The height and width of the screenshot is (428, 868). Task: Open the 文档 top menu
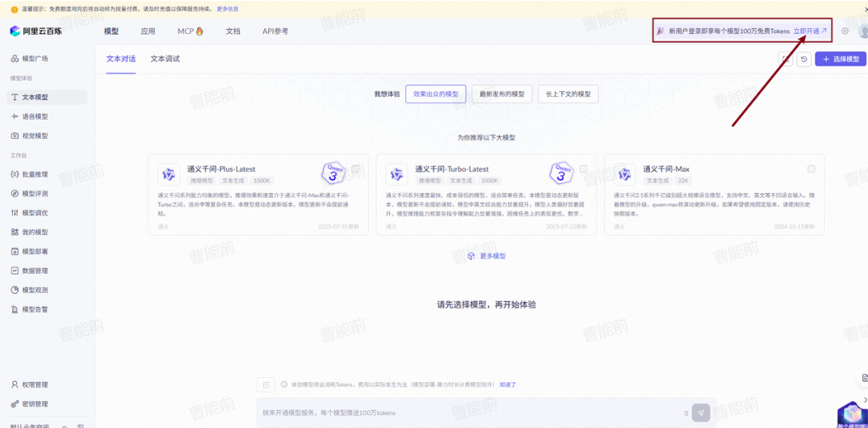click(233, 31)
